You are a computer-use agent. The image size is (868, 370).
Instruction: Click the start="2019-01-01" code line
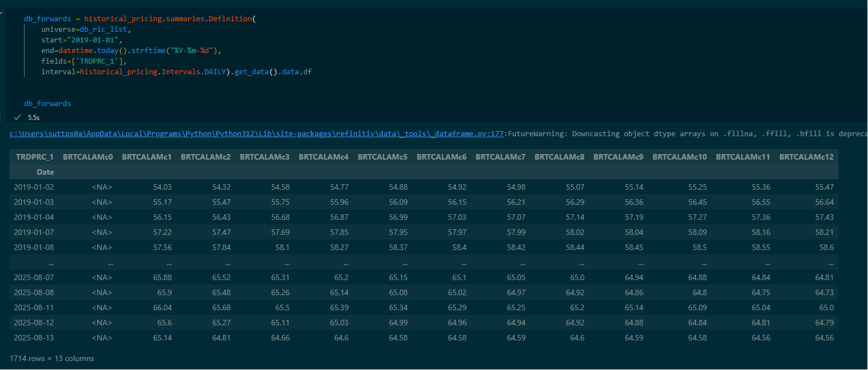click(x=81, y=40)
